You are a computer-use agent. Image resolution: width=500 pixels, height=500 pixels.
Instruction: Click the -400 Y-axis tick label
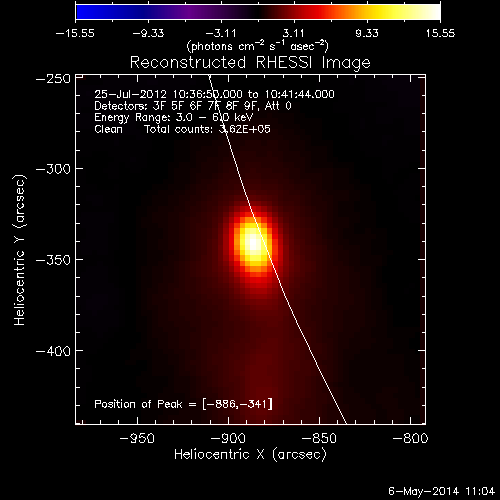point(53,351)
